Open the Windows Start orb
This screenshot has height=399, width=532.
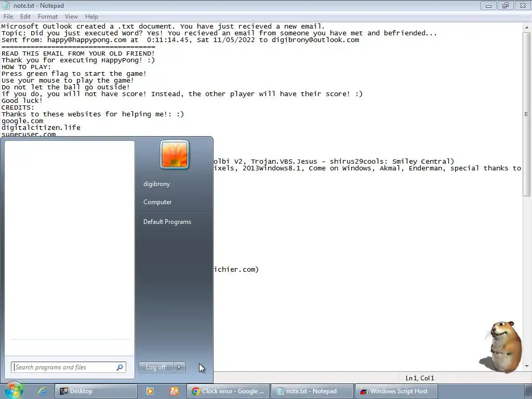coord(13,391)
